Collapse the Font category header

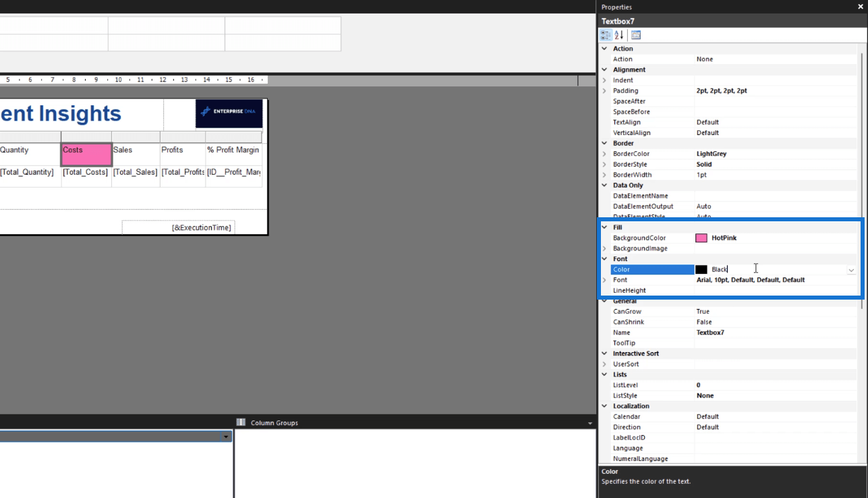604,258
